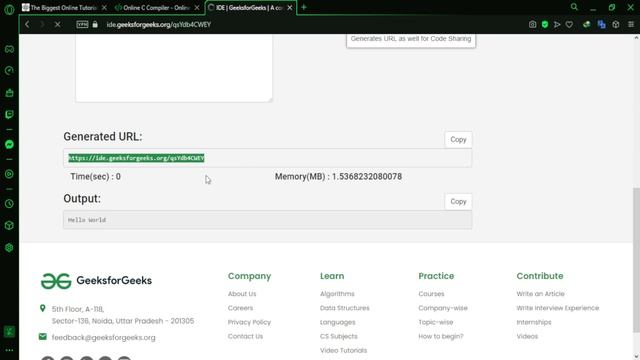Open Twitch icon in the sidebar
The width and height of the screenshot is (640, 360).
tap(9, 114)
